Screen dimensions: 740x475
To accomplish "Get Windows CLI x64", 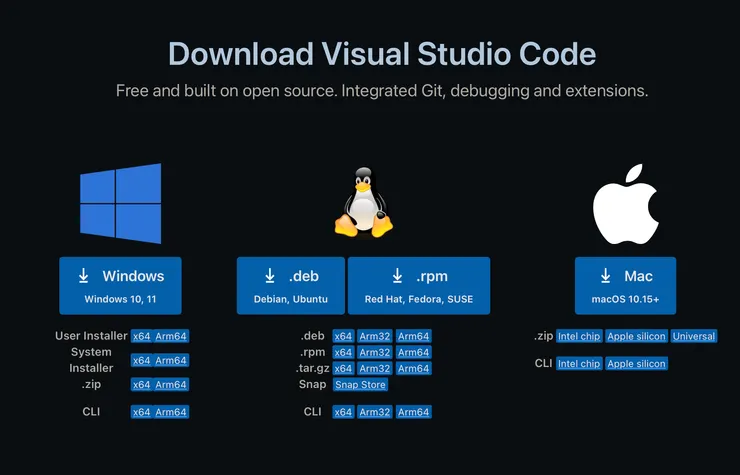I will [x=142, y=412].
